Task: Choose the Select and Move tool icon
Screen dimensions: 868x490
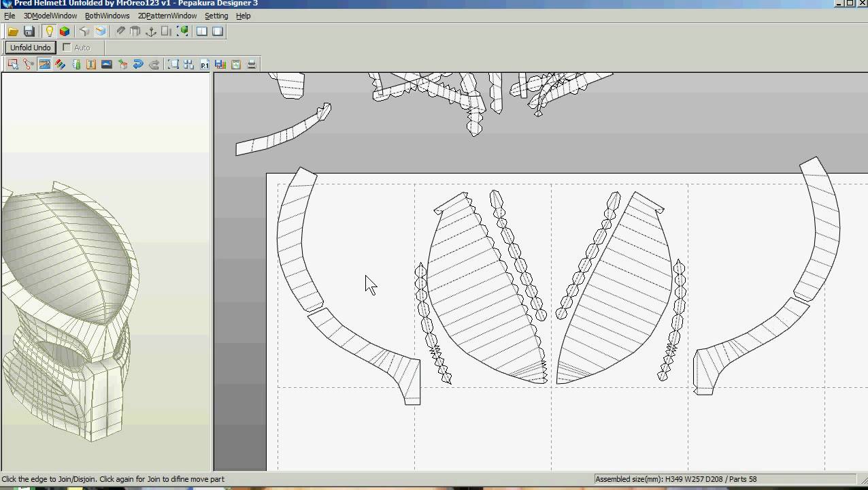Action: tap(13, 65)
